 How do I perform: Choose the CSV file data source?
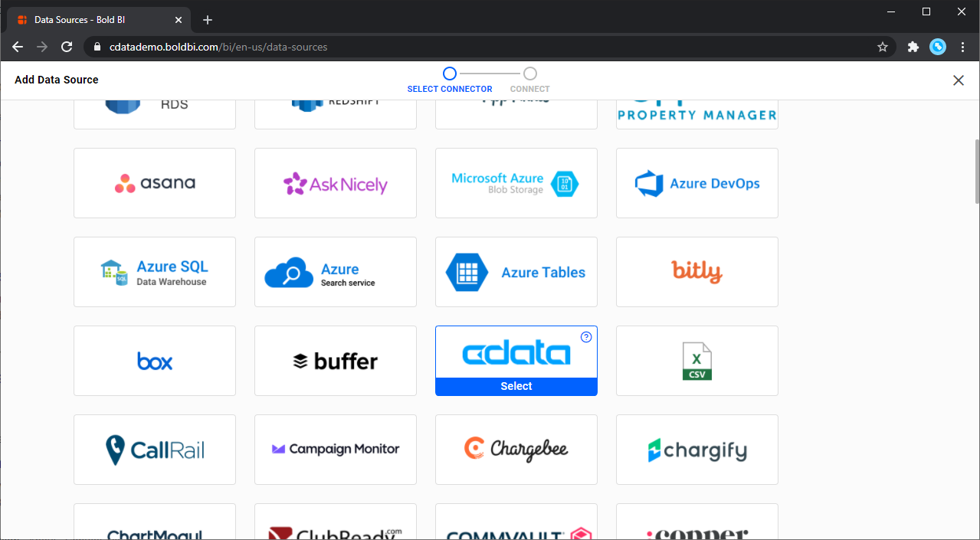pyautogui.click(x=697, y=361)
